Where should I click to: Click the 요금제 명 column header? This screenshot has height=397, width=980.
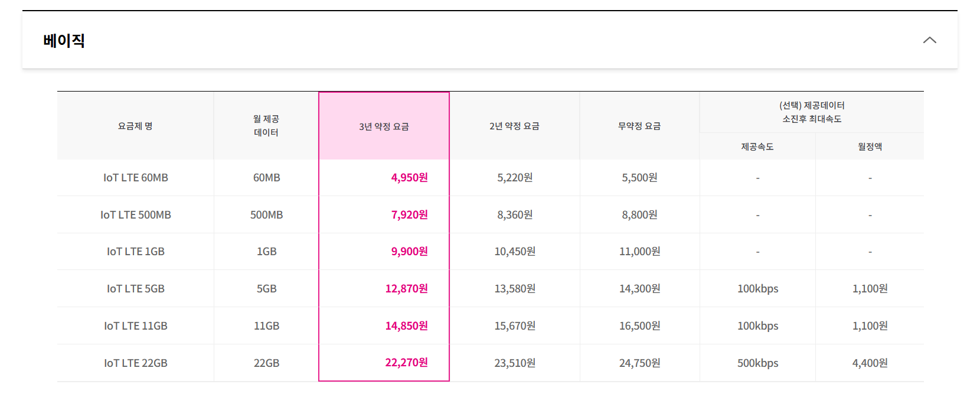click(135, 126)
